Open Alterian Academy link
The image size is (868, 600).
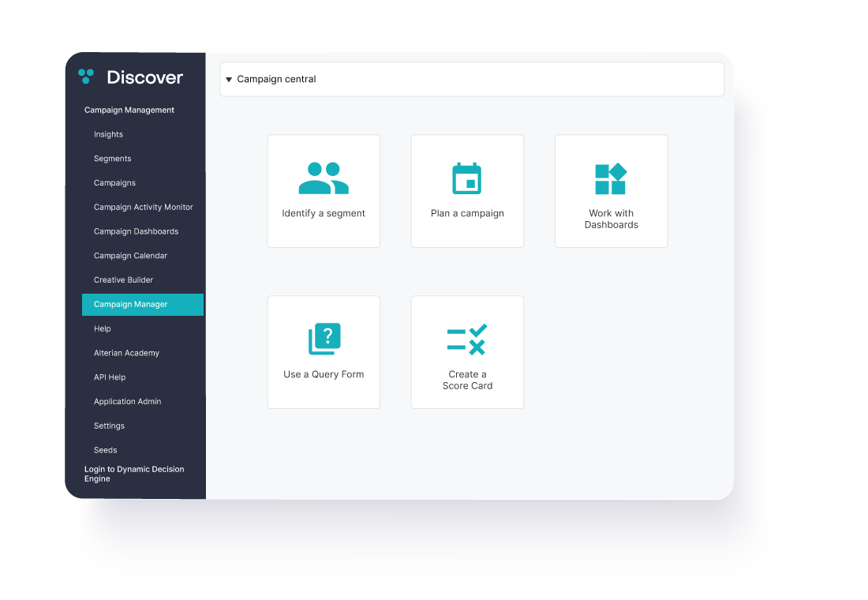[x=126, y=353]
